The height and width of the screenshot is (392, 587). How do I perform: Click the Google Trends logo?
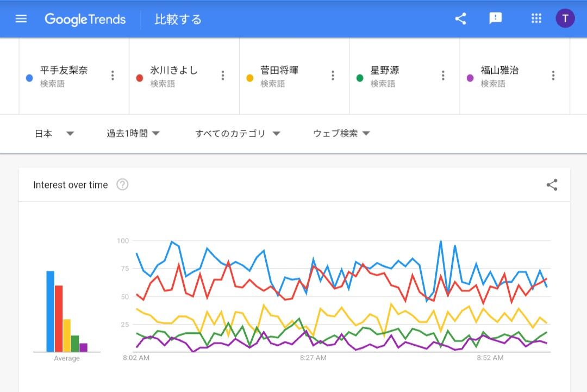click(x=85, y=20)
